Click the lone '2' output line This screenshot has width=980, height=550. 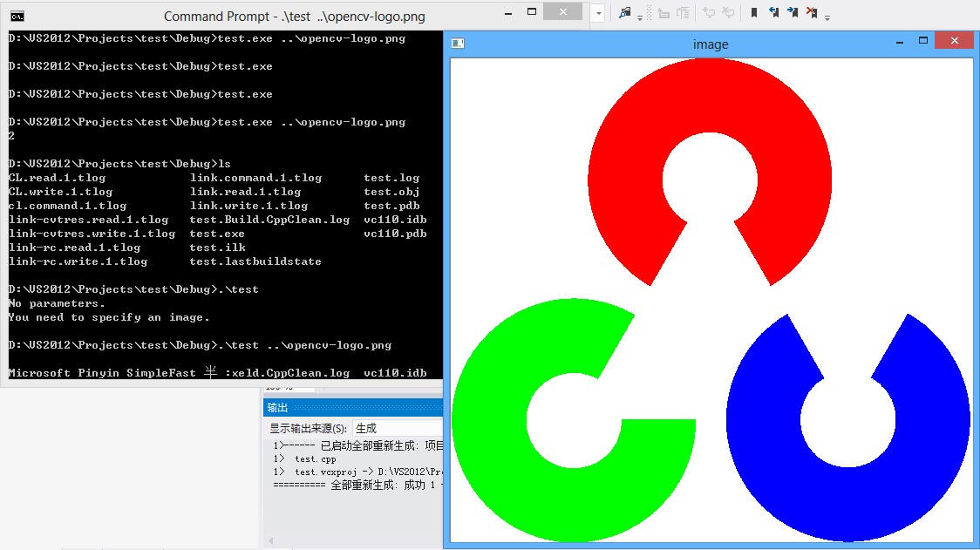[11, 136]
